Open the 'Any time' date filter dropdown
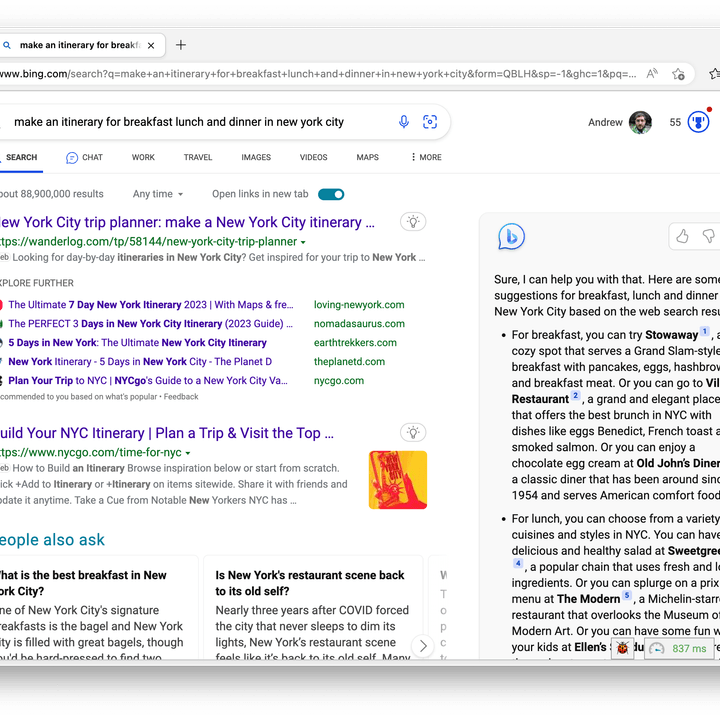 pos(158,194)
